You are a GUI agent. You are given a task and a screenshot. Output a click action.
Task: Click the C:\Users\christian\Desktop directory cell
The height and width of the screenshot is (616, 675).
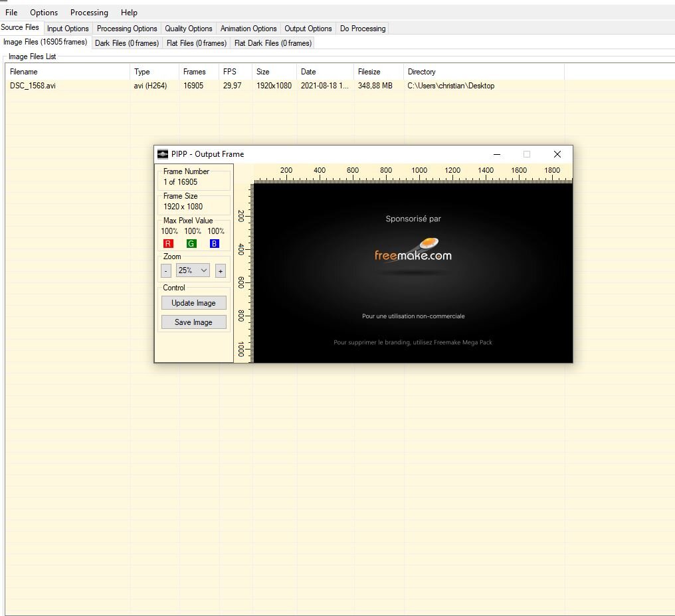[x=450, y=86]
